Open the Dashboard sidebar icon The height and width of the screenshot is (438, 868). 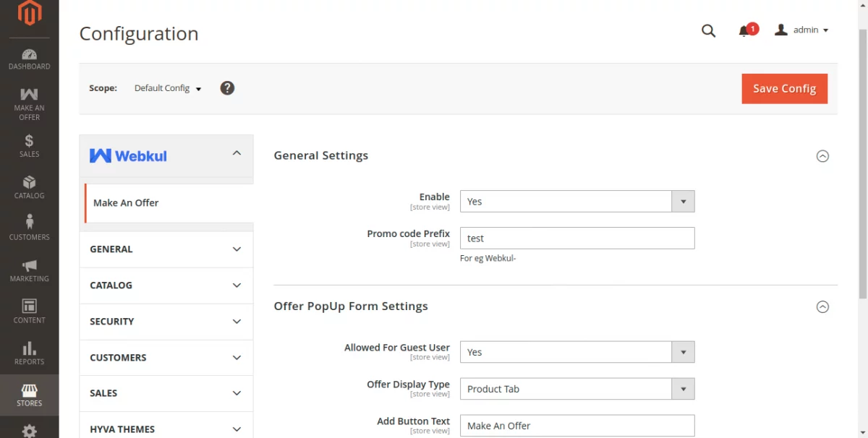[x=29, y=59]
